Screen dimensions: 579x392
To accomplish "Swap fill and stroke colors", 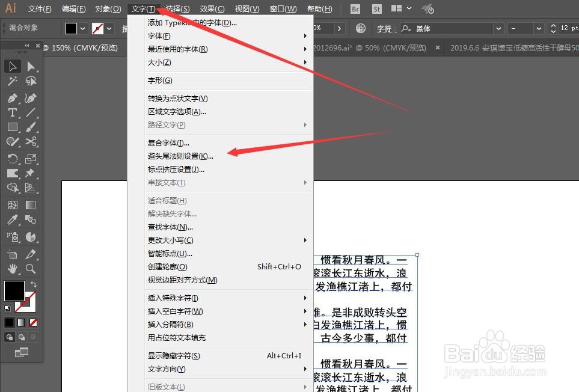I will (33, 284).
